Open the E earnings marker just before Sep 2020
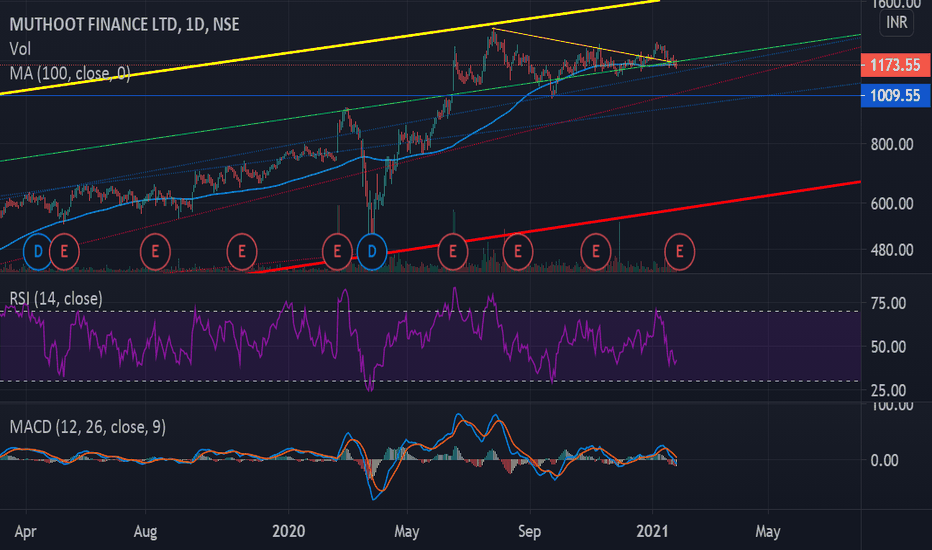Viewport: 932px width, 550px height. (x=518, y=252)
